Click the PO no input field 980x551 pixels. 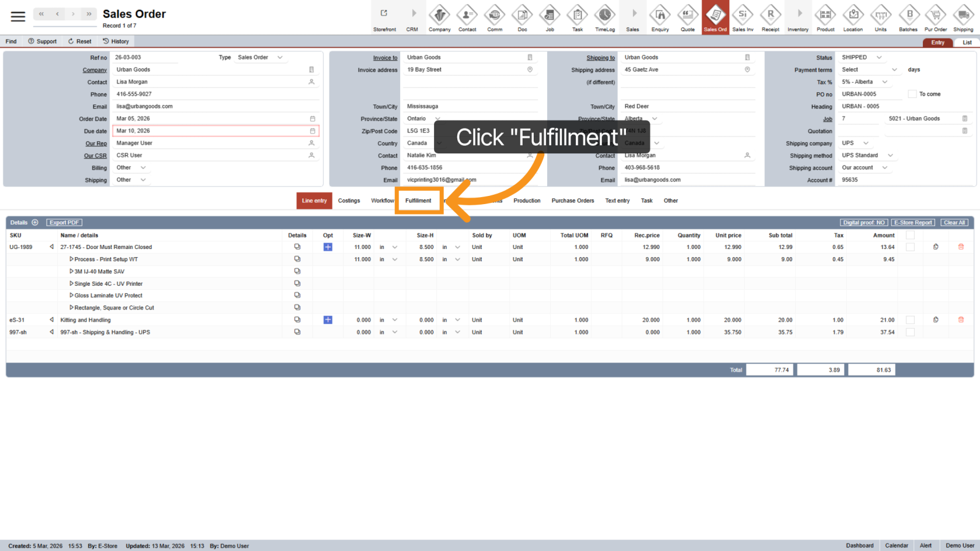click(870, 94)
